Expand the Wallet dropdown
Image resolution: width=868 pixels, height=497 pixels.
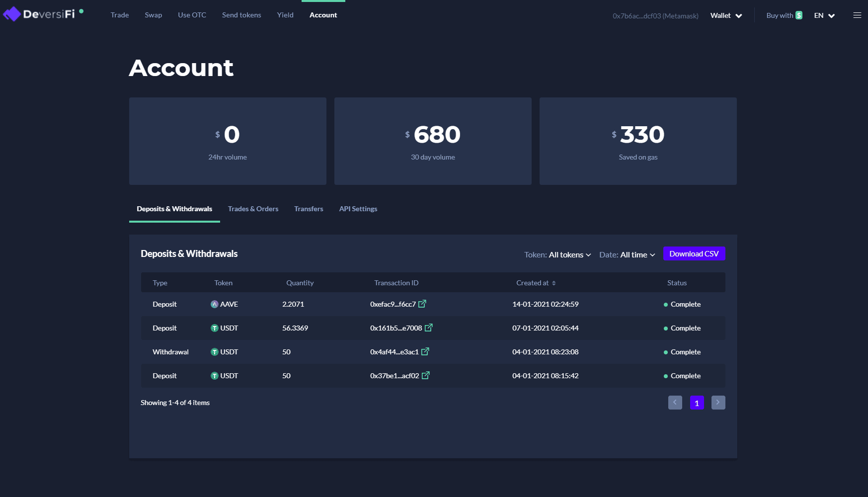tap(726, 15)
